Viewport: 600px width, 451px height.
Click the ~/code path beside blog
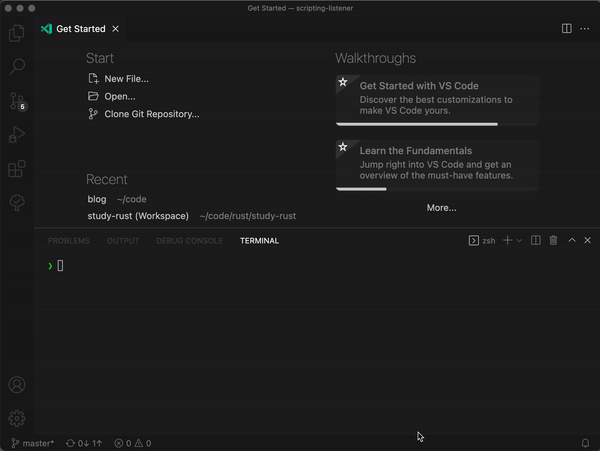tap(132, 199)
